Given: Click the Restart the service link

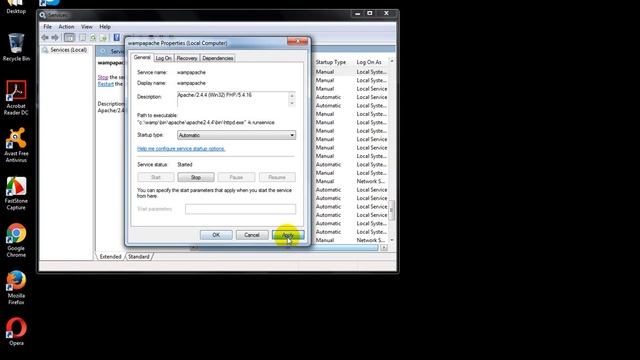Looking at the screenshot, I should [105, 84].
